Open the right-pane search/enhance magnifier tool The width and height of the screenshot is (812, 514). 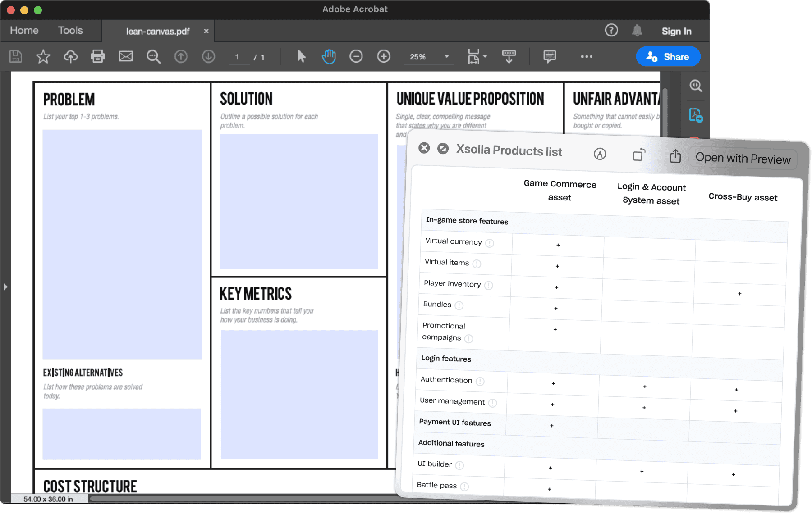click(x=696, y=86)
